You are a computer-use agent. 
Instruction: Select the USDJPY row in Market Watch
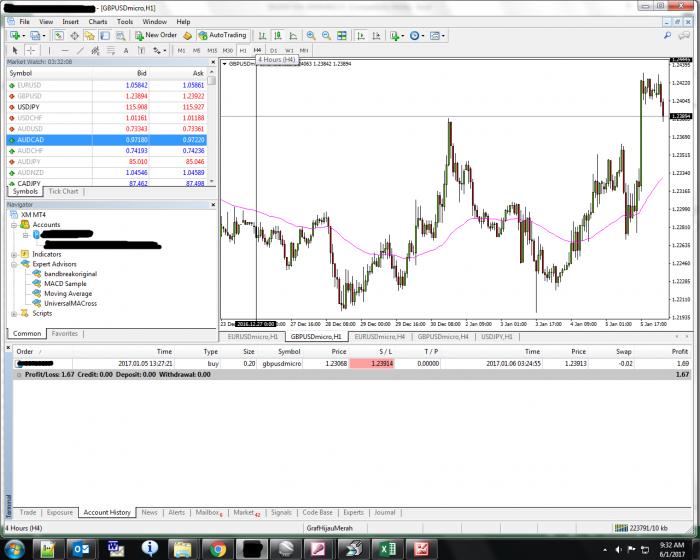point(106,107)
